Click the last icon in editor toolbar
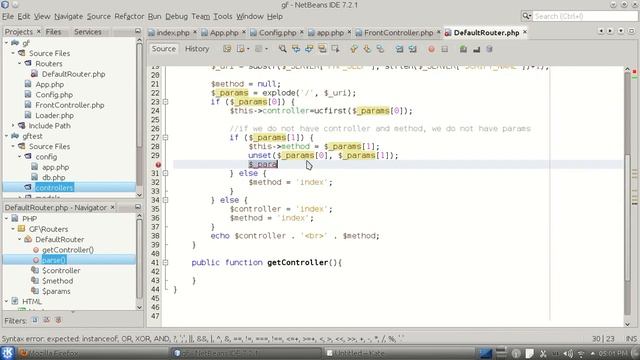Image resolution: width=640 pixels, height=360 pixels. coord(489,49)
